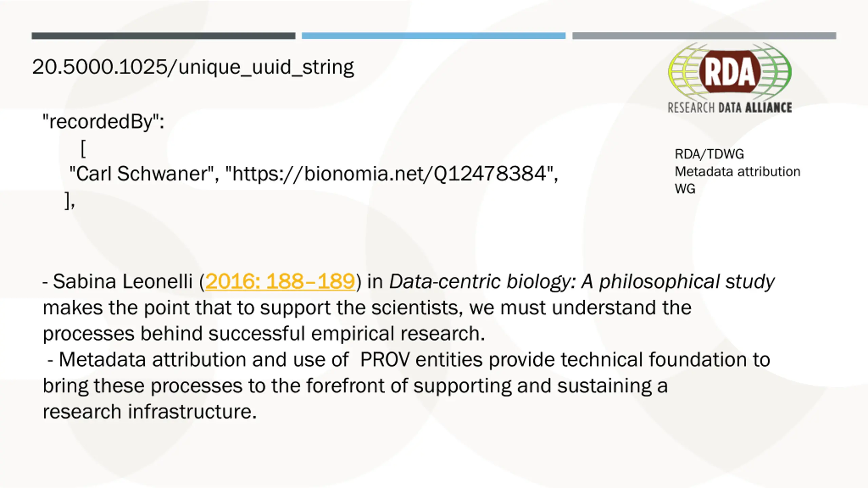Click "processes behind successful empirical research." line

coord(264,333)
